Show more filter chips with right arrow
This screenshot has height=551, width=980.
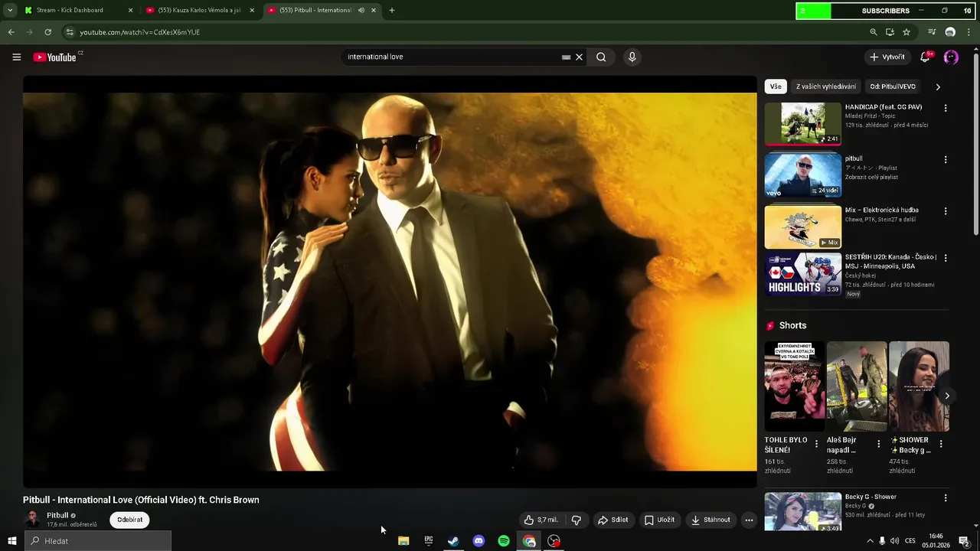938,86
